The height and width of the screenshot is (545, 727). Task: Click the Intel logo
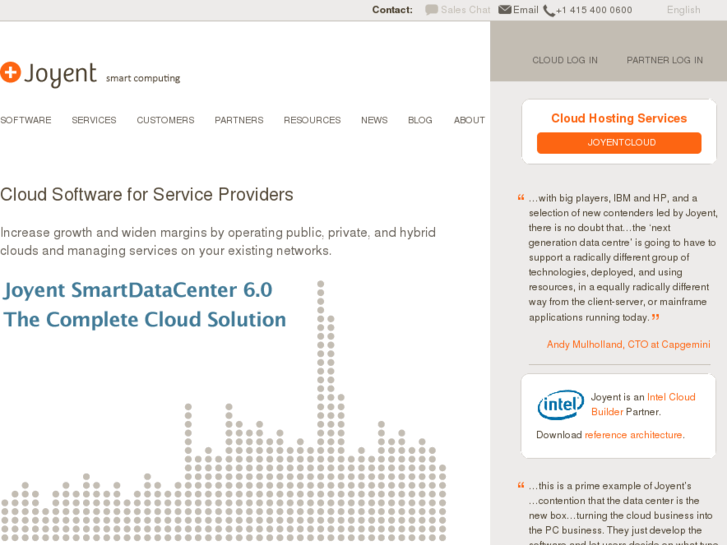pyautogui.click(x=561, y=405)
